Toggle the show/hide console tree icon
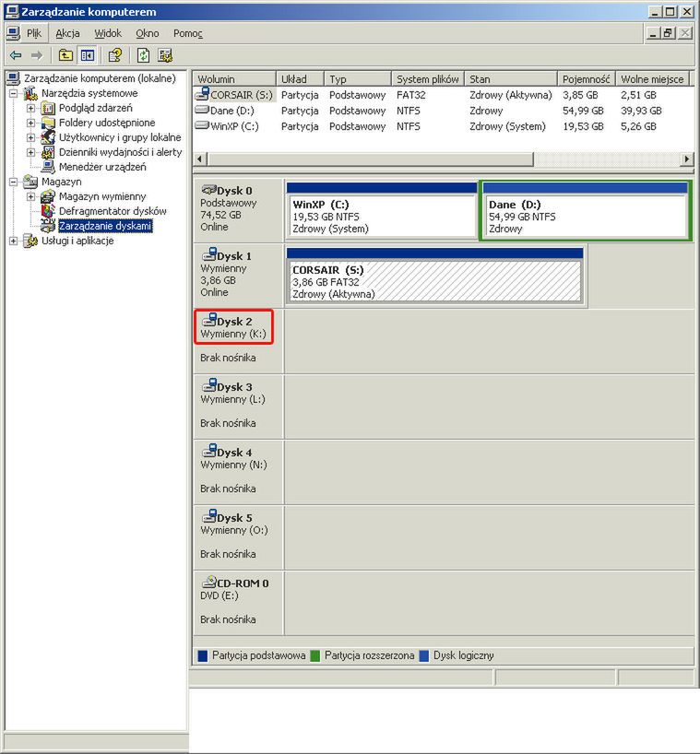 (88, 55)
